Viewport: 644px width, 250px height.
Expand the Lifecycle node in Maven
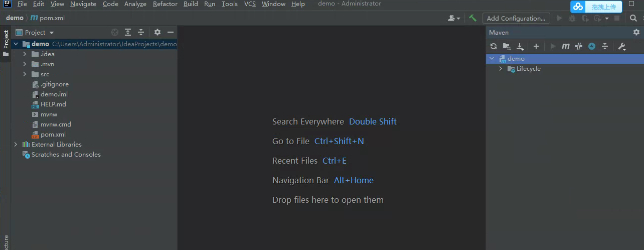501,69
